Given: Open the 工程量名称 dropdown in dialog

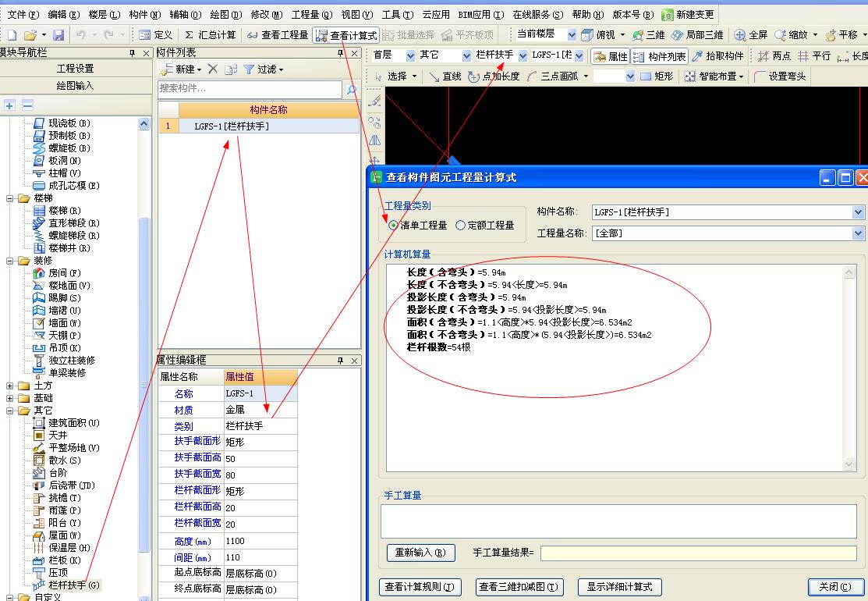Looking at the screenshot, I should pyautogui.click(x=858, y=233).
